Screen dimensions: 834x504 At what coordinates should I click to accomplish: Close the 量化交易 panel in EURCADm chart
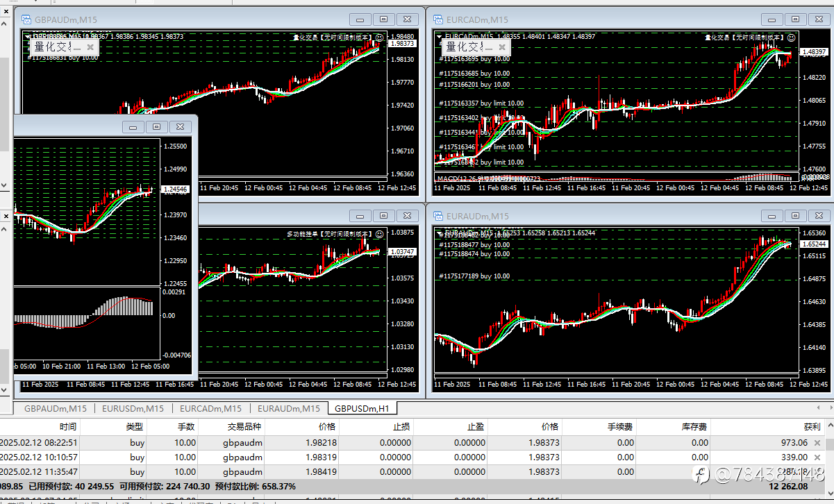pyautogui.click(x=503, y=47)
